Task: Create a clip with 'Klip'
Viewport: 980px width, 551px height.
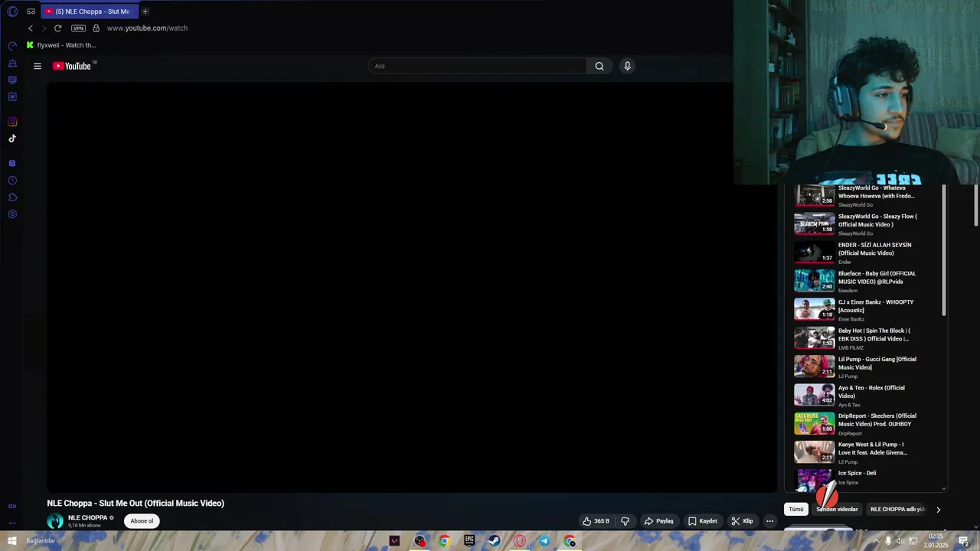Action: click(x=743, y=521)
